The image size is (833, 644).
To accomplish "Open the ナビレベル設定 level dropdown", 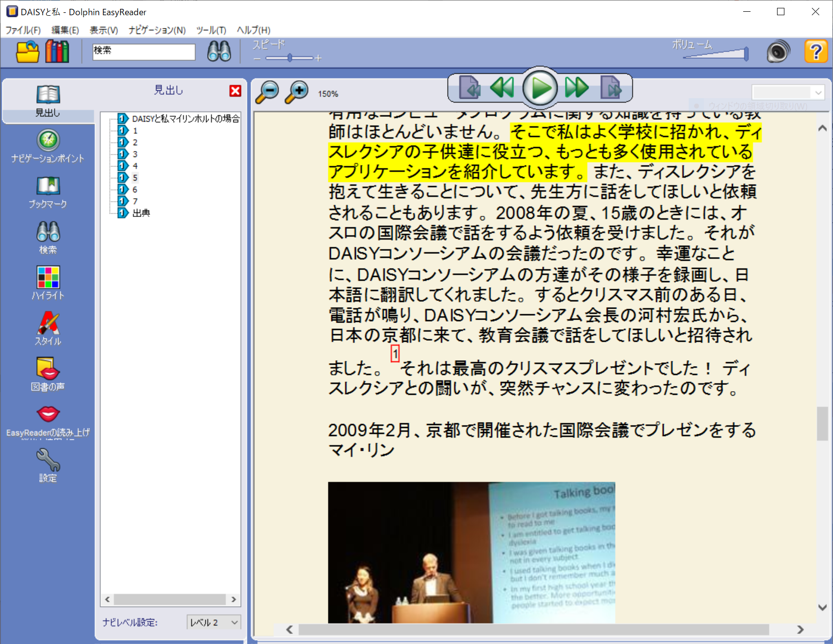I will [214, 622].
